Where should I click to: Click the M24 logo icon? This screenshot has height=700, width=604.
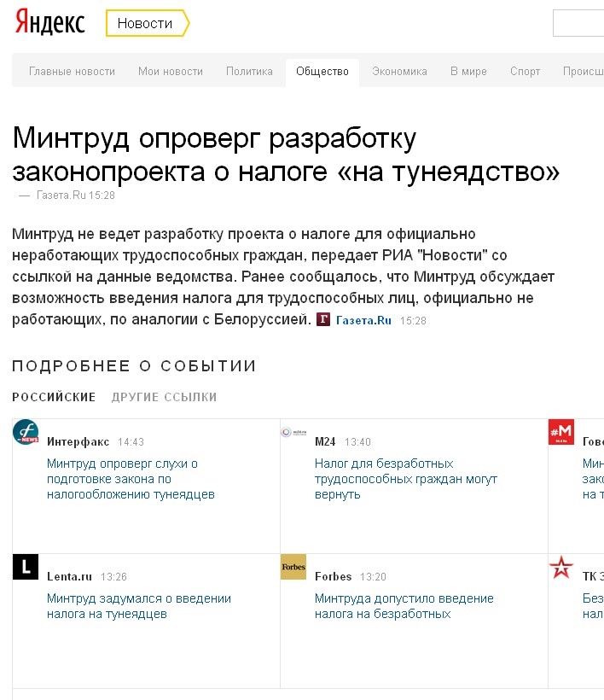click(293, 432)
